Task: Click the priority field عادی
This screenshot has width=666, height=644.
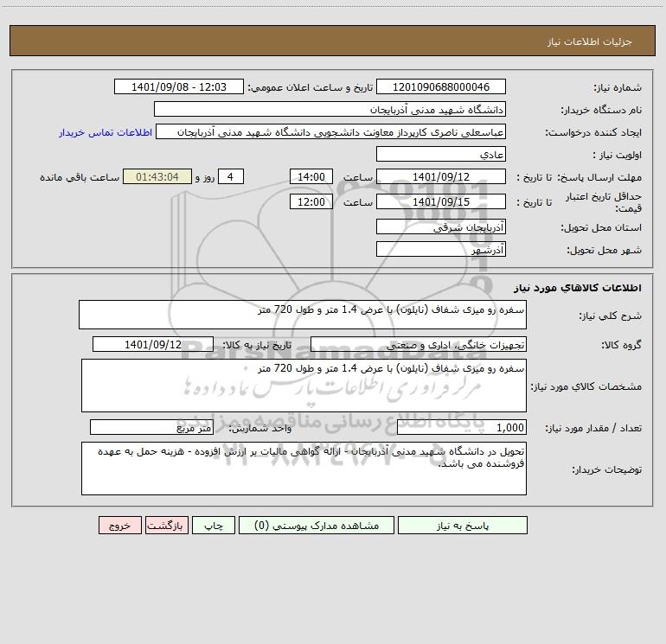Action: pos(441,154)
